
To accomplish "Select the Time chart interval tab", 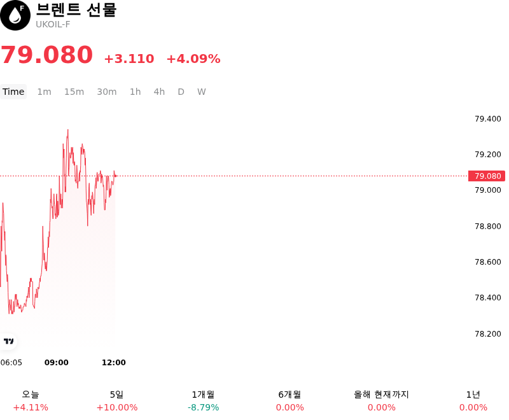I will (x=13, y=92).
